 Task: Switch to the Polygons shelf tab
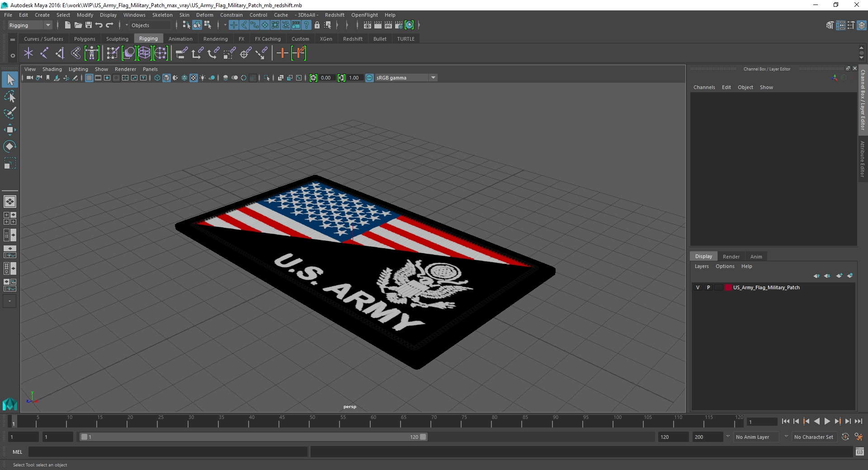coord(85,39)
